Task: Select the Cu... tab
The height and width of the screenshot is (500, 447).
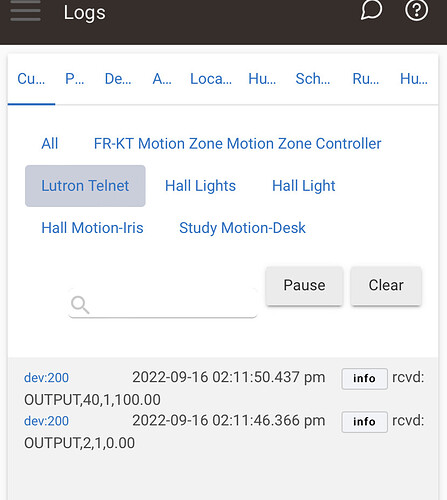Action: pos(31,79)
